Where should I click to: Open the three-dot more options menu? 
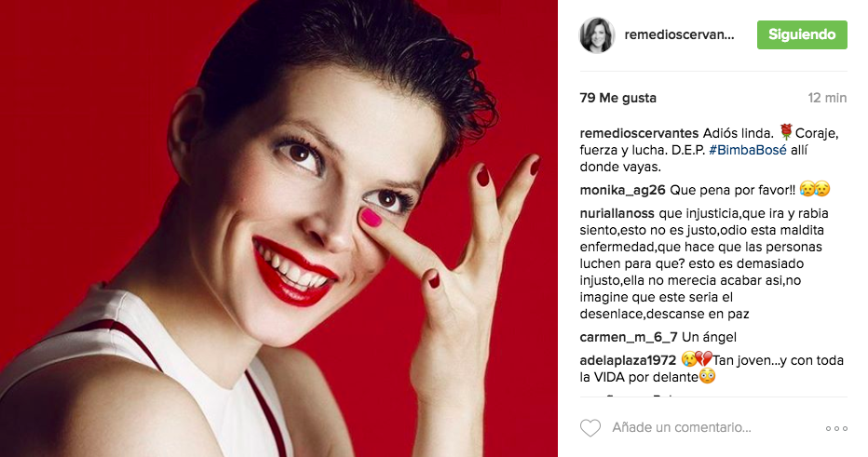[836, 428]
